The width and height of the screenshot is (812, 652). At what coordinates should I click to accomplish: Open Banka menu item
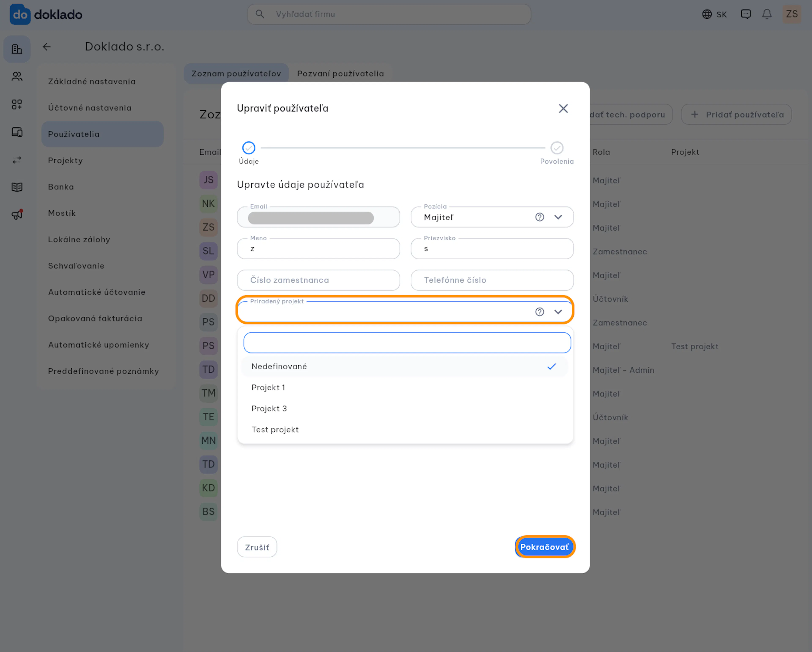102,187
